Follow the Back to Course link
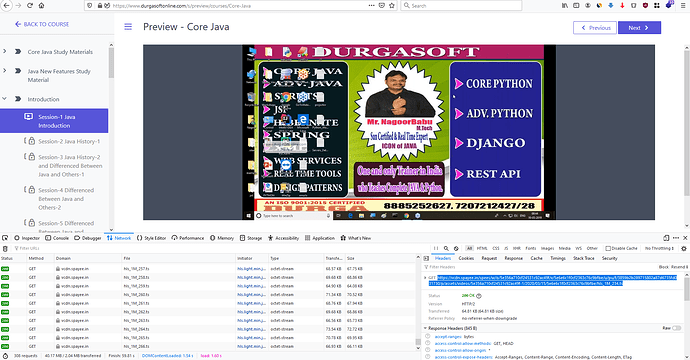Viewport: 690px width, 360px height. tap(42, 24)
